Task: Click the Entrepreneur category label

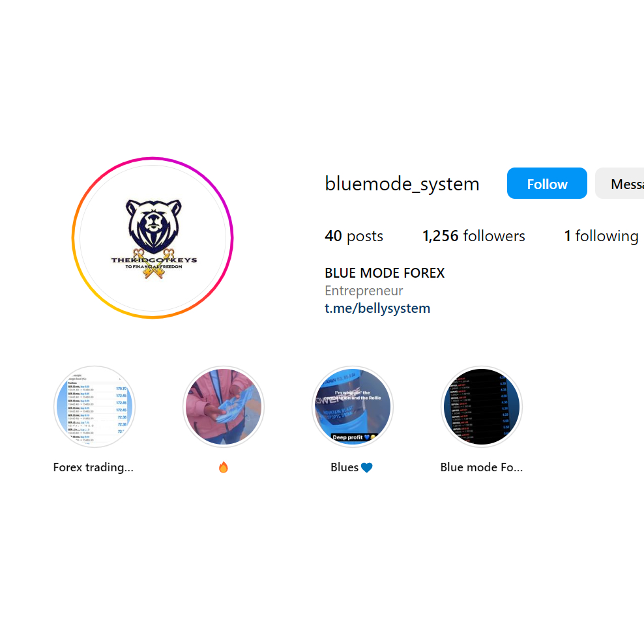Action: click(364, 291)
